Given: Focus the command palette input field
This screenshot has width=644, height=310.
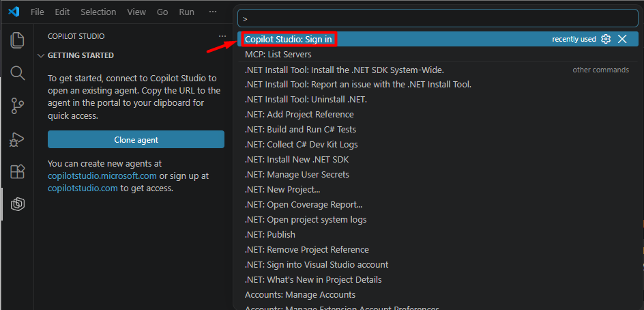Looking at the screenshot, I should click(438, 18).
